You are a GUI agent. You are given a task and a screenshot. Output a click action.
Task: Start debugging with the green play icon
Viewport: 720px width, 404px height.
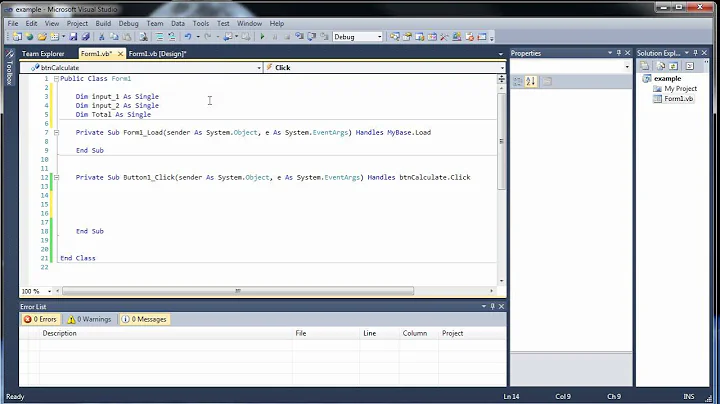point(262,37)
